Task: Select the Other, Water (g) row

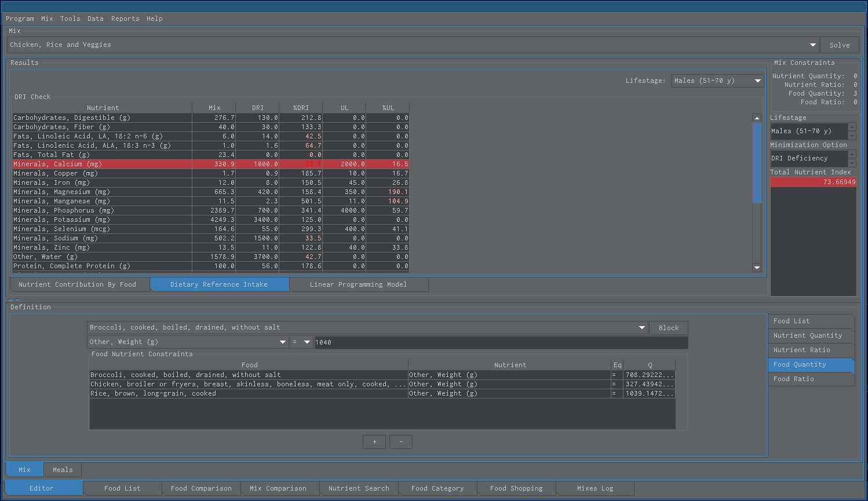Action: pyautogui.click(x=211, y=257)
